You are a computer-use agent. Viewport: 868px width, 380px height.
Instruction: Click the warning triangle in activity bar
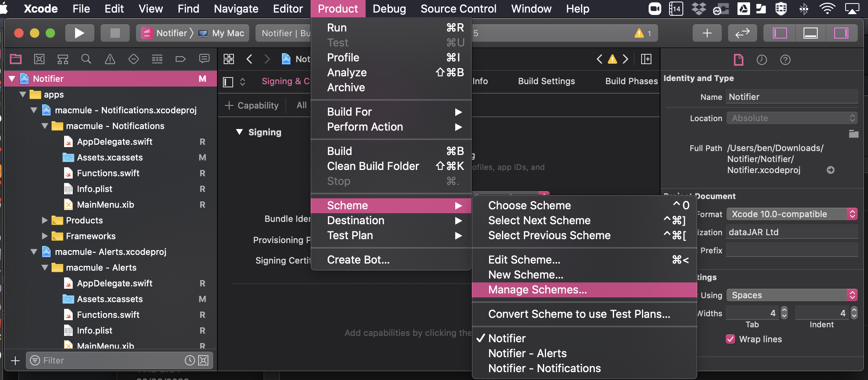(x=639, y=33)
